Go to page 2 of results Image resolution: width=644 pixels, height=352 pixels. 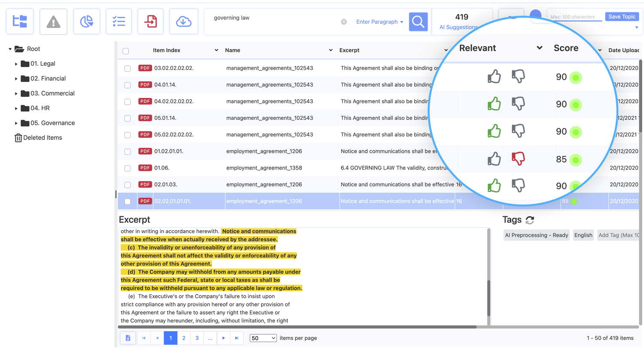(x=184, y=338)
